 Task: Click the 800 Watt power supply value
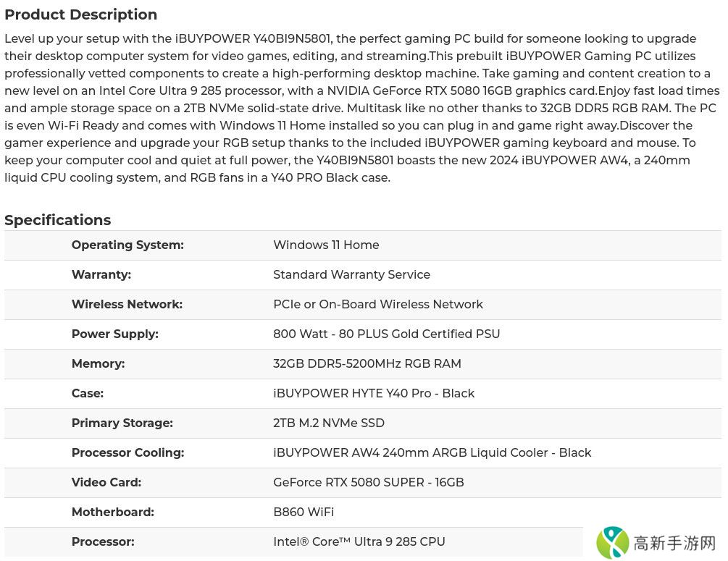click(386, 334)
